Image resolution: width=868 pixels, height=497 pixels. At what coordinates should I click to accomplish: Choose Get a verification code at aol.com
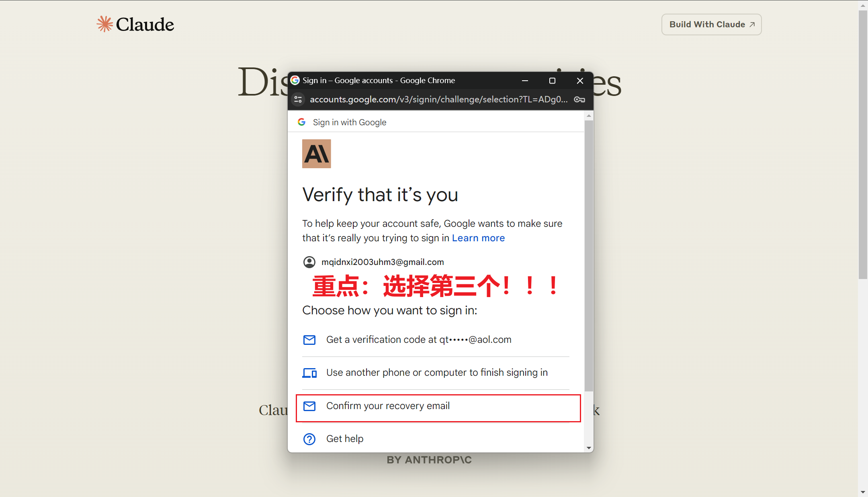(x=436, y=340)
